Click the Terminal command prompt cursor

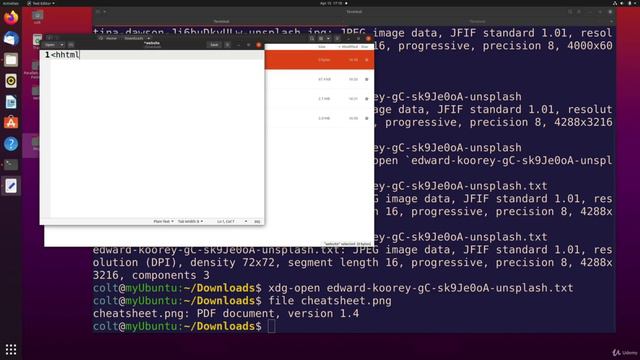tap(271, 326)
